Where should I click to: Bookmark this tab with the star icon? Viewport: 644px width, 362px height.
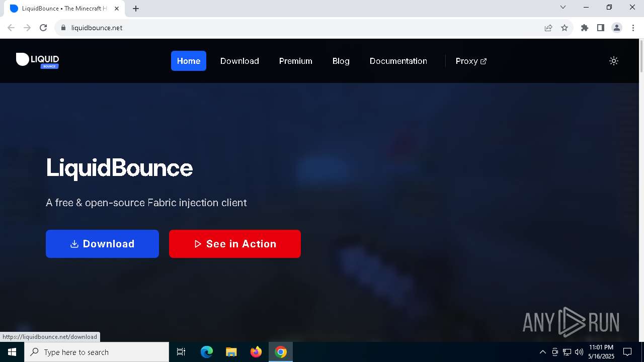pyautogui.click(x=565, y=28)
